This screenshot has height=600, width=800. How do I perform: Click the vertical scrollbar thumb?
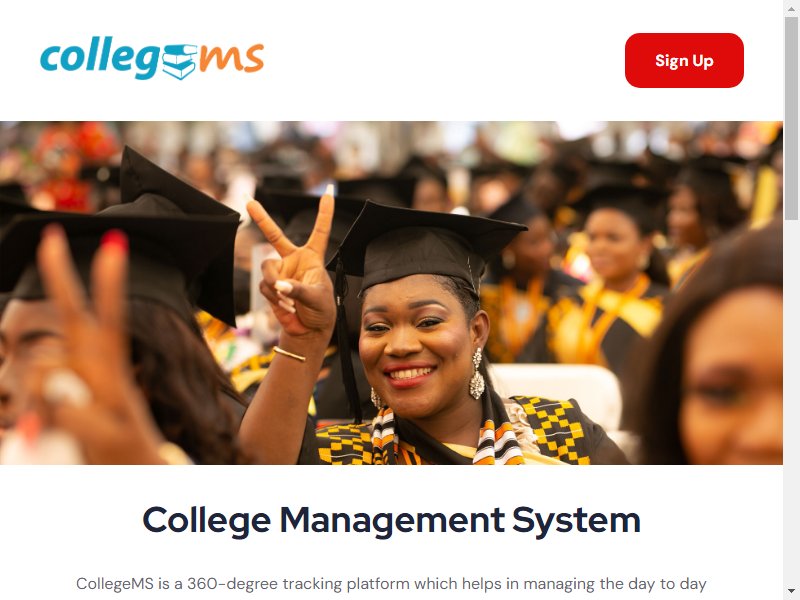coord(791,118)
